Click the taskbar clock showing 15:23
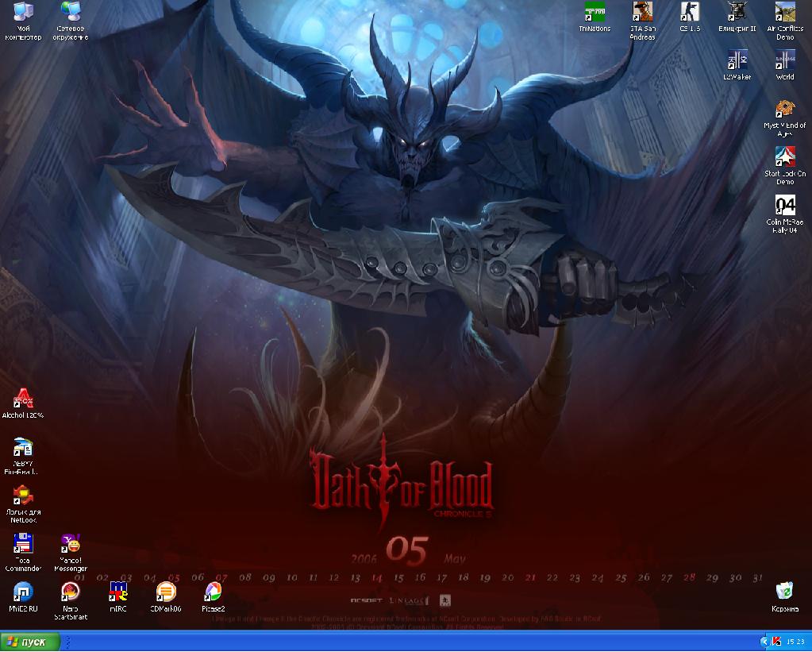Viewport: 812px width, 652px height. point(796,642)
